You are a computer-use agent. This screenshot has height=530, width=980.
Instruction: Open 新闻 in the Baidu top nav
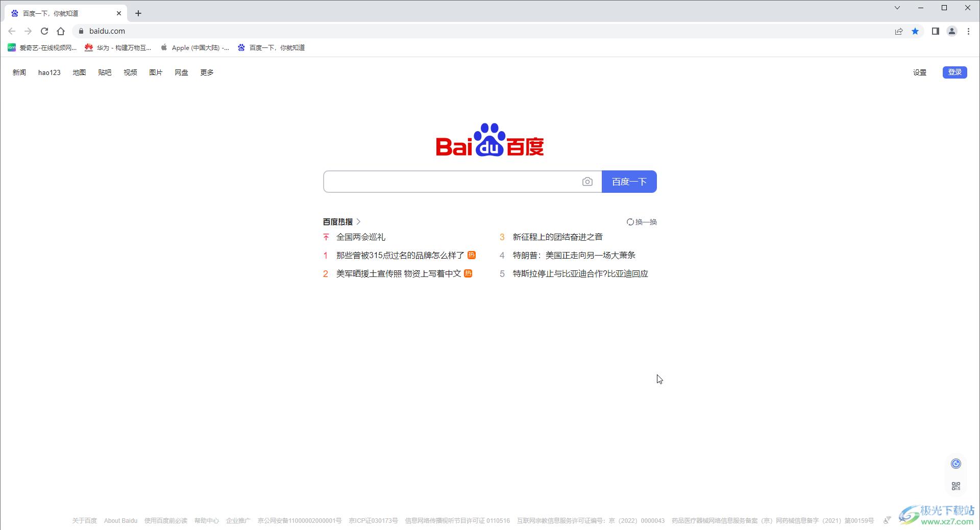pyautogui.click(x=19, y=72)
